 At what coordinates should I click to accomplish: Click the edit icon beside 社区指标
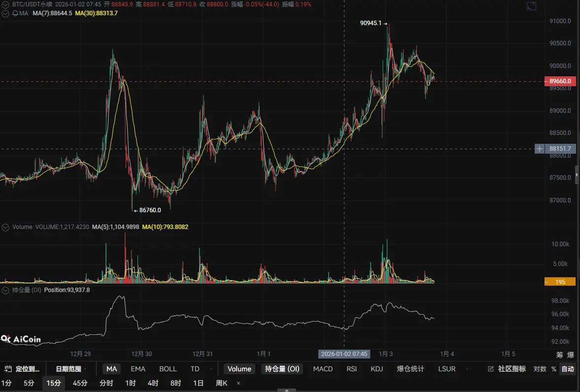click(491, 369)
